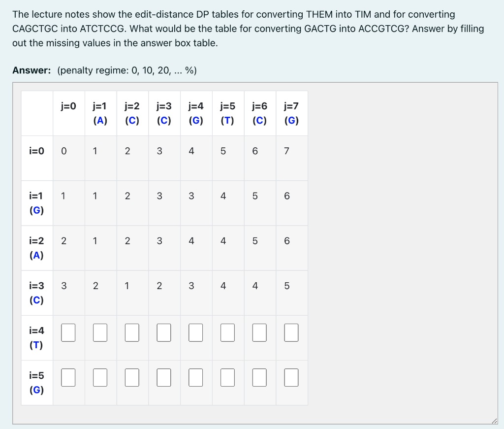Click the input box in row i=5, column j=1
This screenshot has height=429, width=504.
[100, 377]
